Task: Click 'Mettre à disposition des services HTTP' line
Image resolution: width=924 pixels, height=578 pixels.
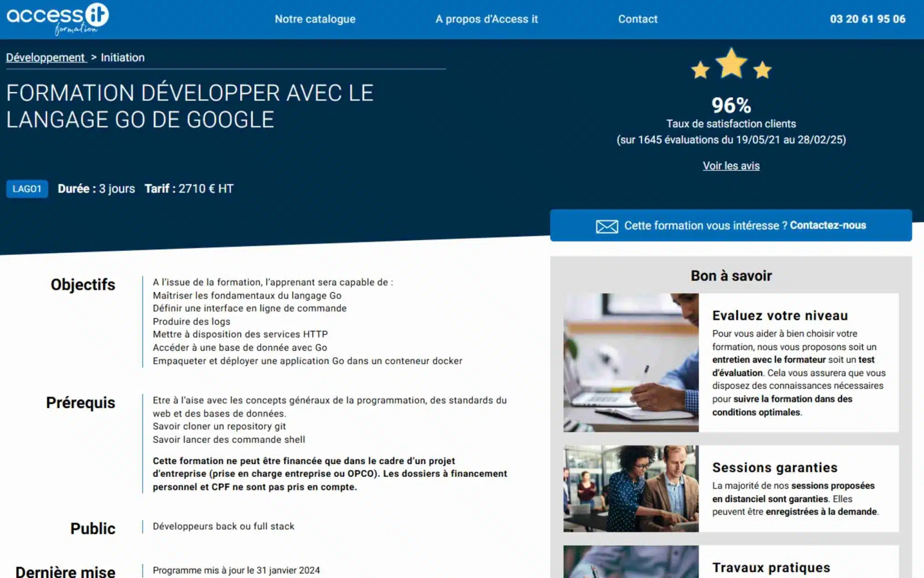Action: [240, 334]
